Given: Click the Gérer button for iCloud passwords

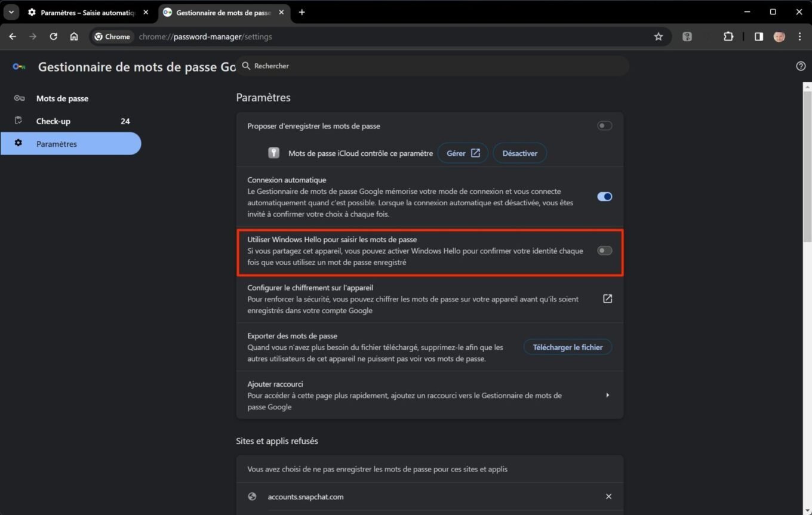Looking at the screenshot, I should coord(463,153).
